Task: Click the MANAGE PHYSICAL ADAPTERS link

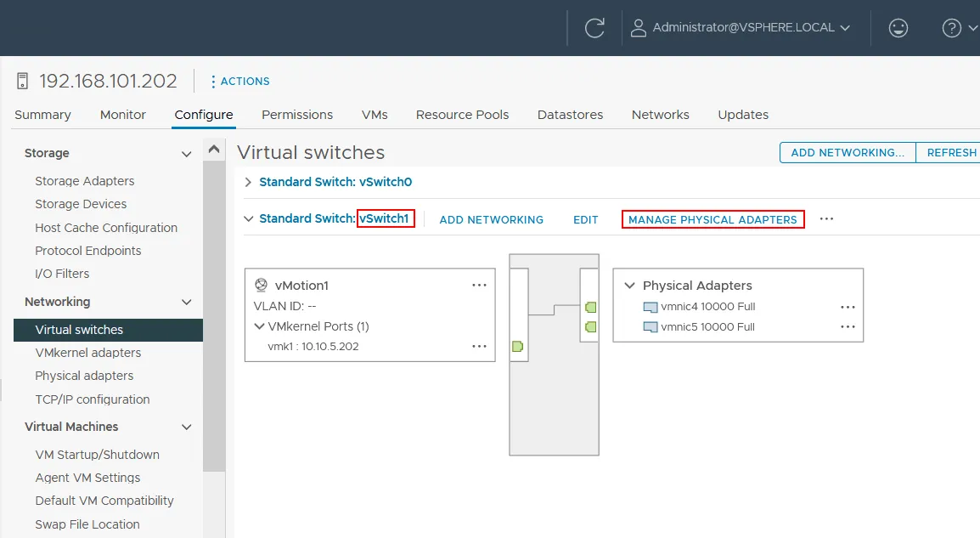Action: [x=712, y=219]
